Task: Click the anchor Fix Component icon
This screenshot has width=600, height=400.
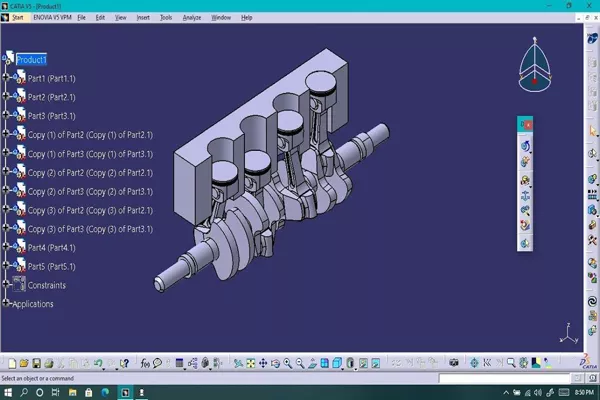Action: point(525,196)
